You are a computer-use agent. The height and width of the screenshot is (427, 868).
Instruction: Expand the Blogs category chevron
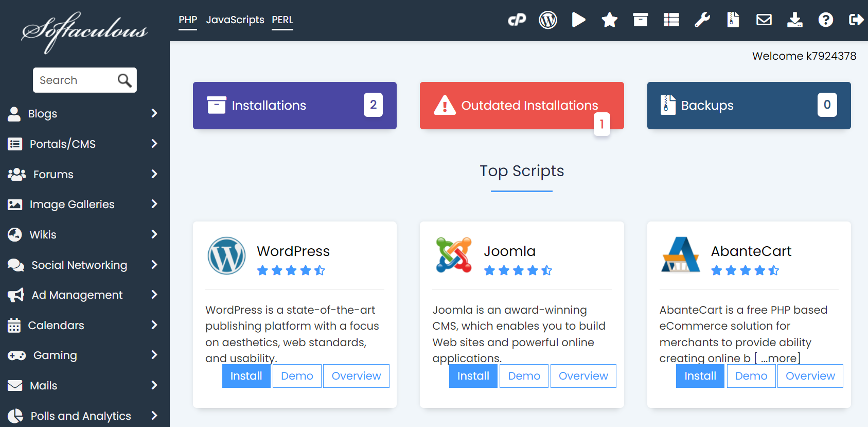154,113
